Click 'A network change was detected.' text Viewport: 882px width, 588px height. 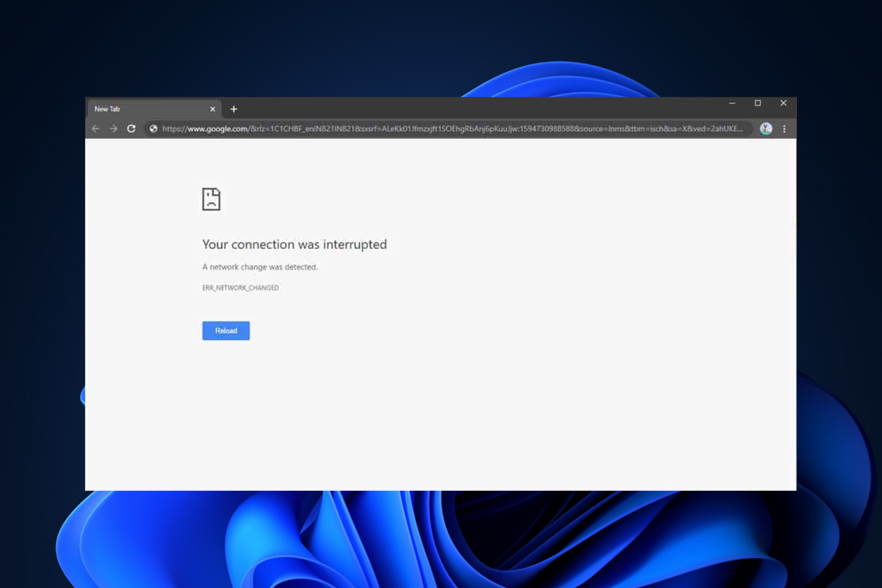[x=260, y=267]
